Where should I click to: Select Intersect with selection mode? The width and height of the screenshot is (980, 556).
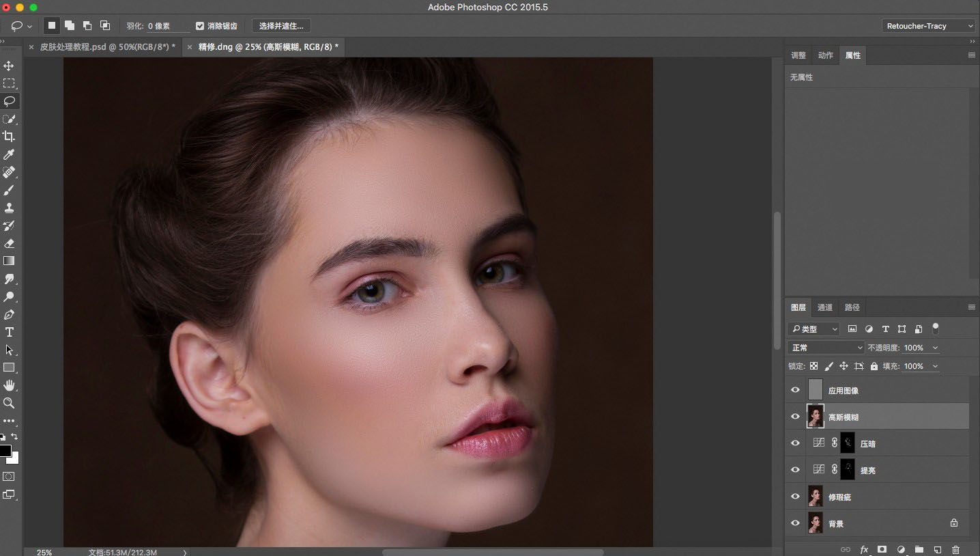point(105,25)
